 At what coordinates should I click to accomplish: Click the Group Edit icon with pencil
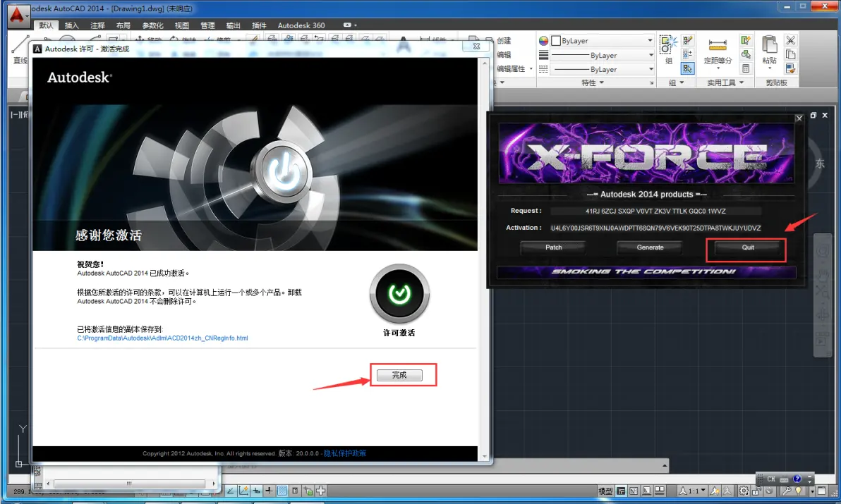[688, 40]
